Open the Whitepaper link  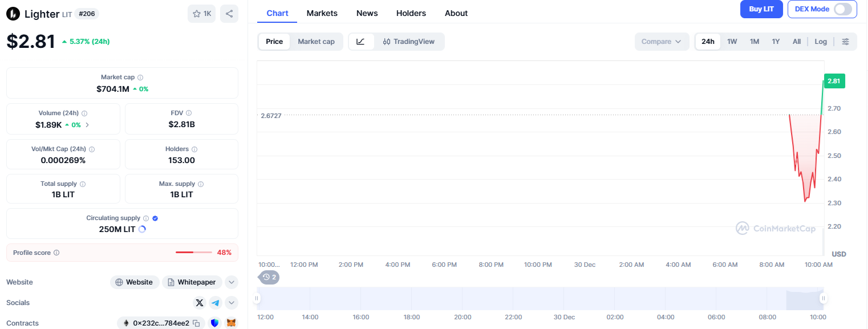coord(192,282)
